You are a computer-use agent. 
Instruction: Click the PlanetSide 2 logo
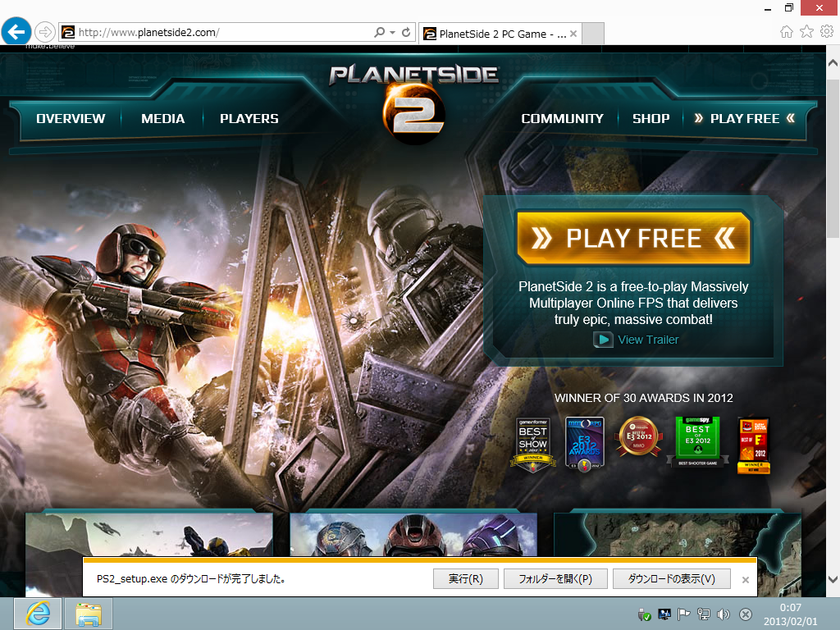click(413, 103)
